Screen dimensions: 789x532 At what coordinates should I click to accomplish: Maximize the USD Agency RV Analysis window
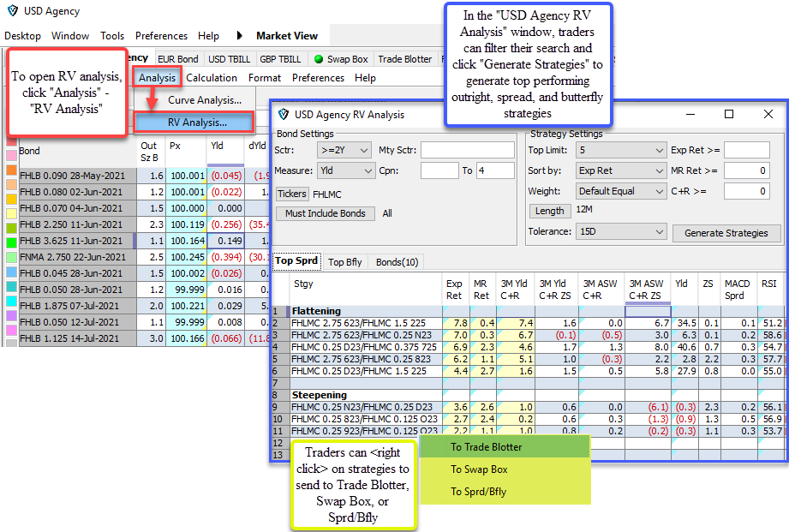[x=729, y=114]
